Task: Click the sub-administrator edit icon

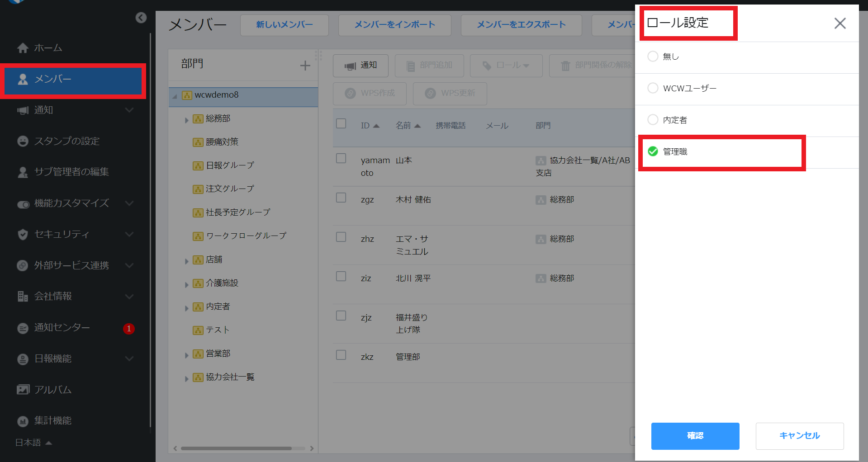Action: [23, 172]
